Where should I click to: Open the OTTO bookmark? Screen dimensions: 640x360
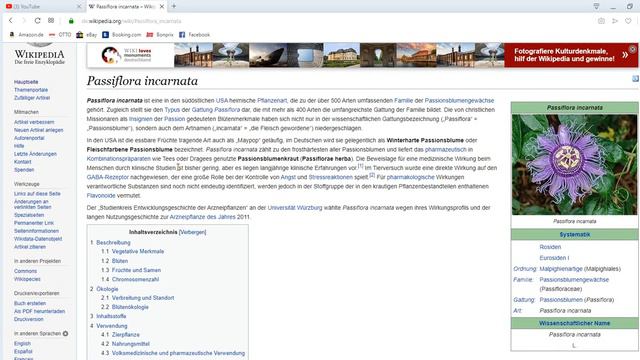(60, 35)
